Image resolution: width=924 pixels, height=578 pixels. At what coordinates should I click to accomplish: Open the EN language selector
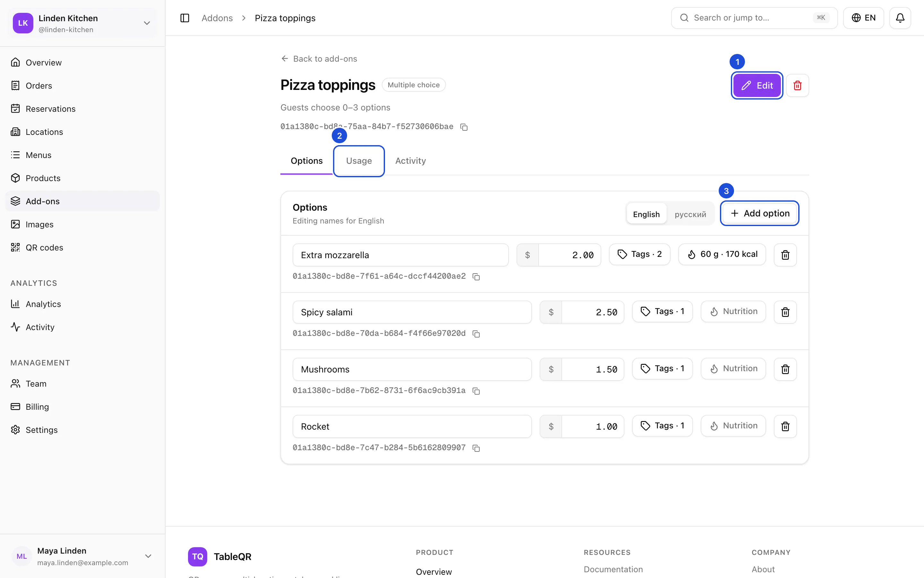pos(863,18)
